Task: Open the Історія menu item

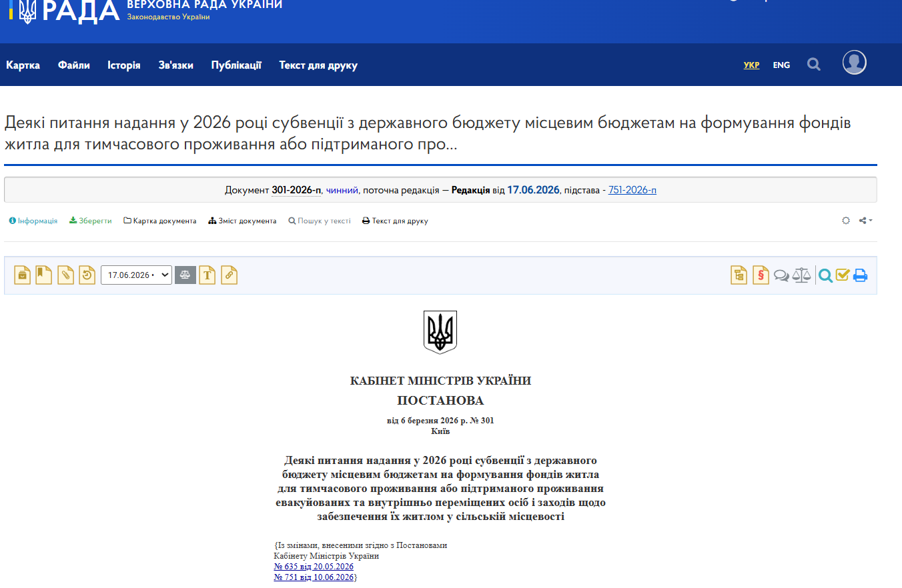Action: [x=124, y=65]
